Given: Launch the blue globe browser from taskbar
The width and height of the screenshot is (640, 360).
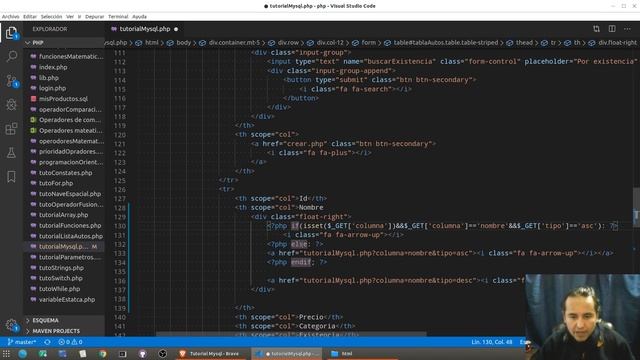Looking at the screenshot, I should (22, 353).
